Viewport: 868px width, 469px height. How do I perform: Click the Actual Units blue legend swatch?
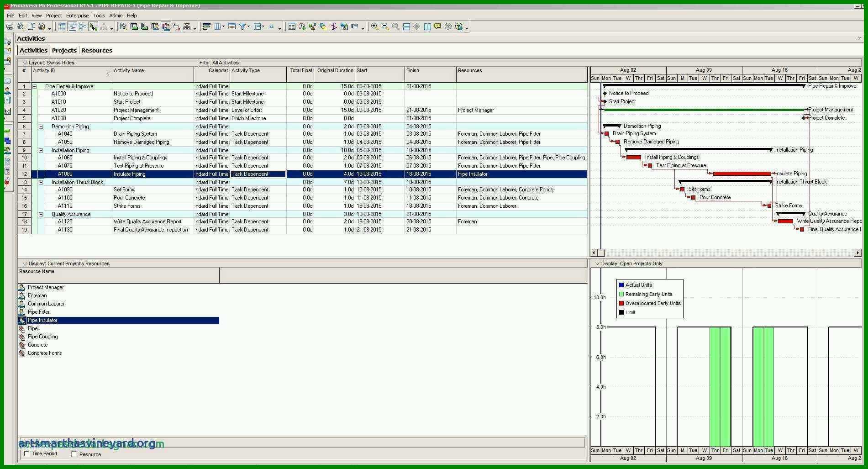point(621,285)
